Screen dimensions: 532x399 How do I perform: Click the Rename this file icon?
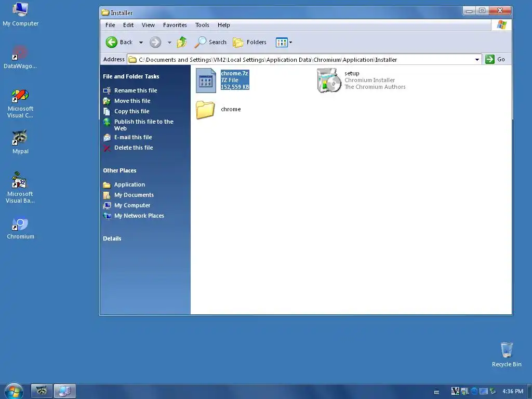(107, 90)
